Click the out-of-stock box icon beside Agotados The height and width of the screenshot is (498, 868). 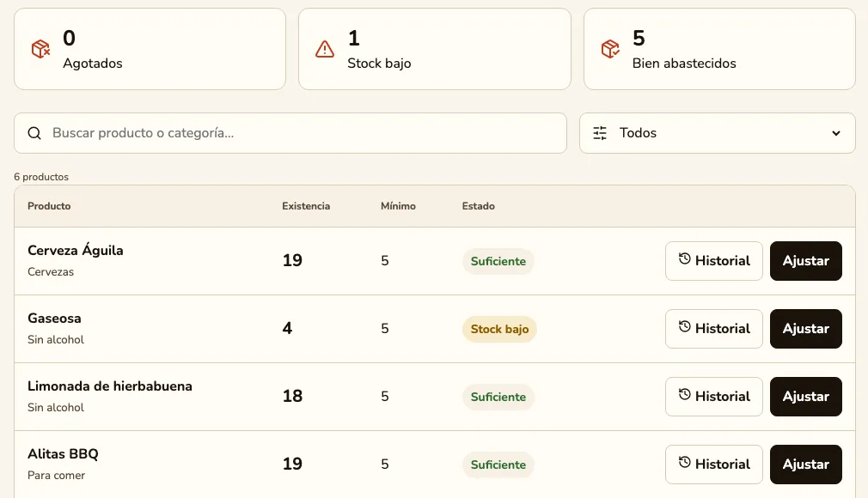(41, 49)
